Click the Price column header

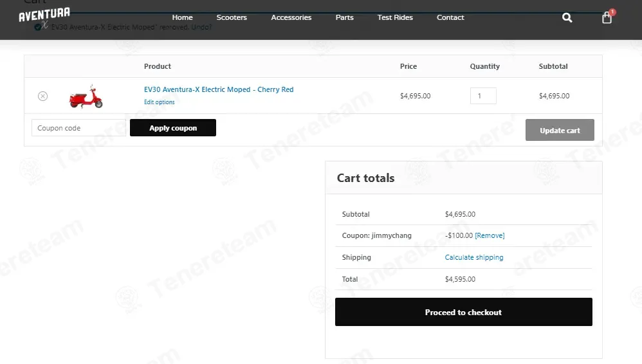pos(408,66)
